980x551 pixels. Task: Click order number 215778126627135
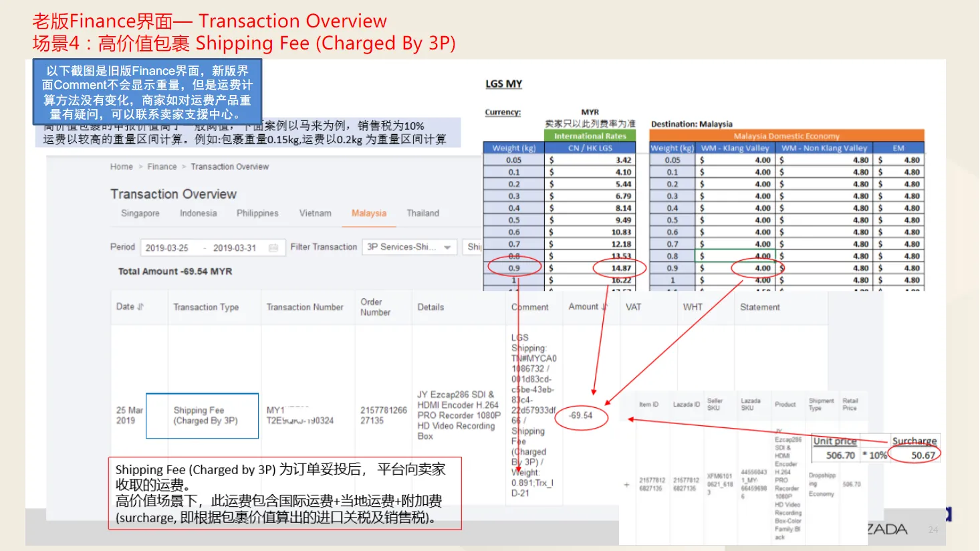point(382,415)
